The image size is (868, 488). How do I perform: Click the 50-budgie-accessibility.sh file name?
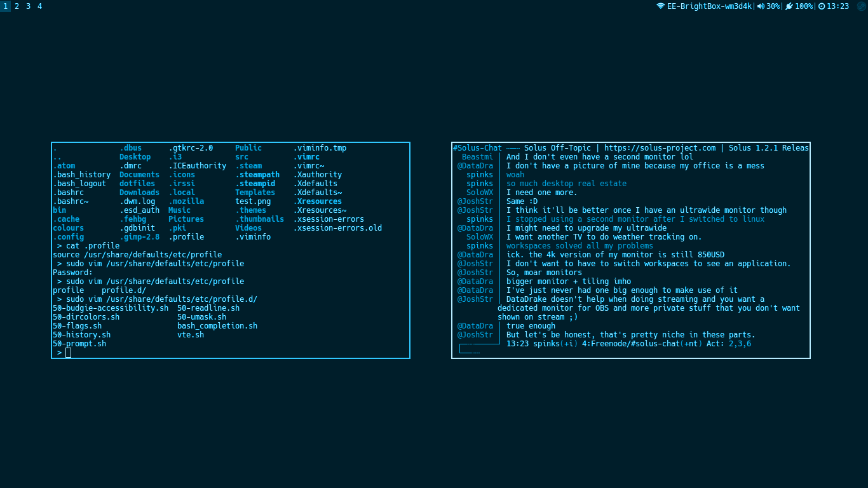(111, 308)
